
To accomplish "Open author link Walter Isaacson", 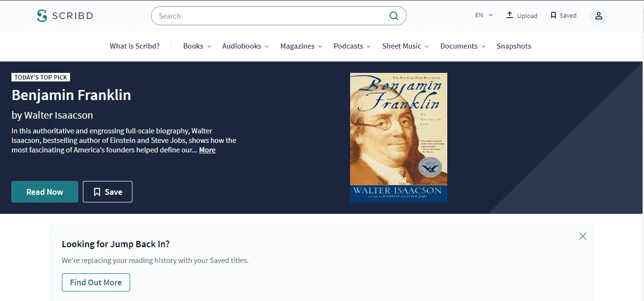I will pyautogui.click(x=59, y=115).
